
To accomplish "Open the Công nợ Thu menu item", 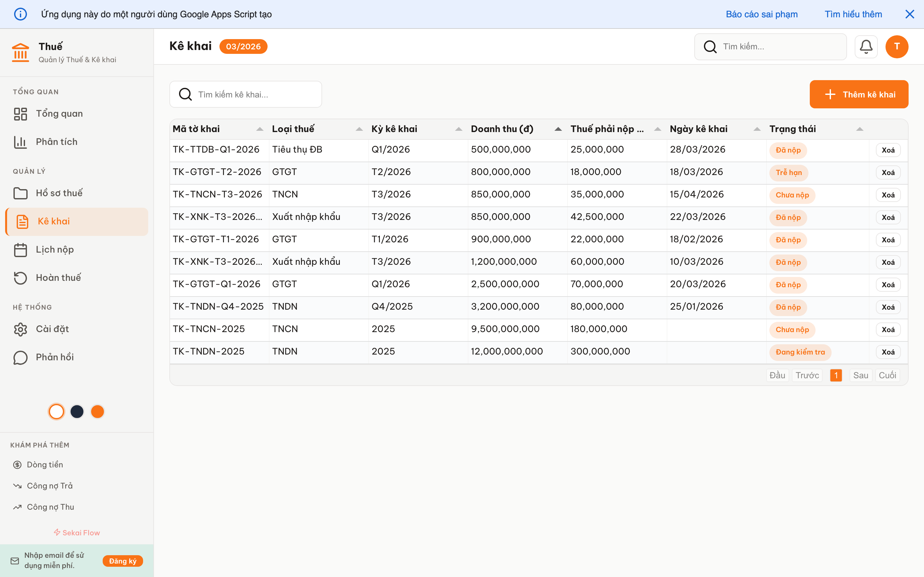I will coord(50,507).
